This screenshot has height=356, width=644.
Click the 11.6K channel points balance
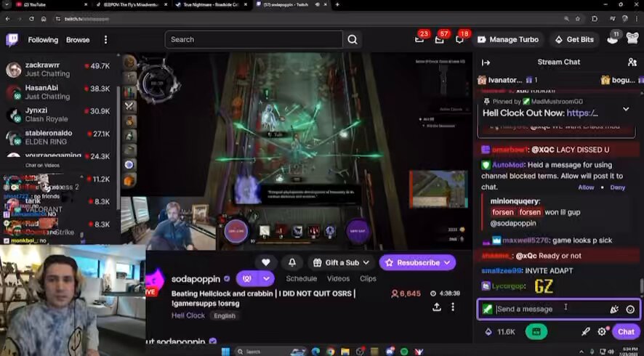[500, 332]
